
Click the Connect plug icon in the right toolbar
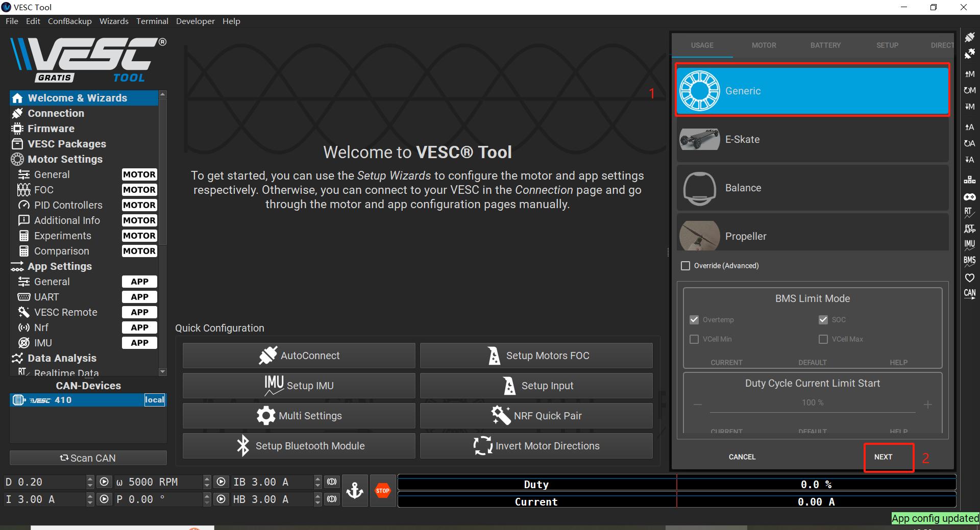pos(969,37)
